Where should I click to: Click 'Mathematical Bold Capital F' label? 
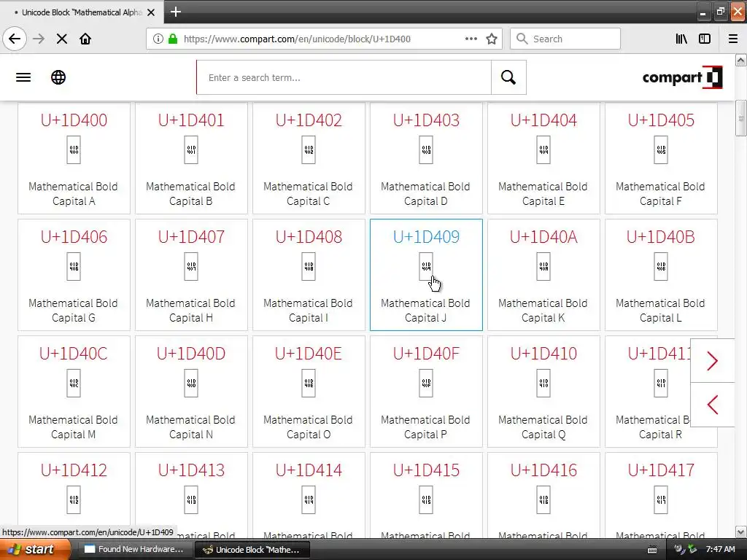660,194
